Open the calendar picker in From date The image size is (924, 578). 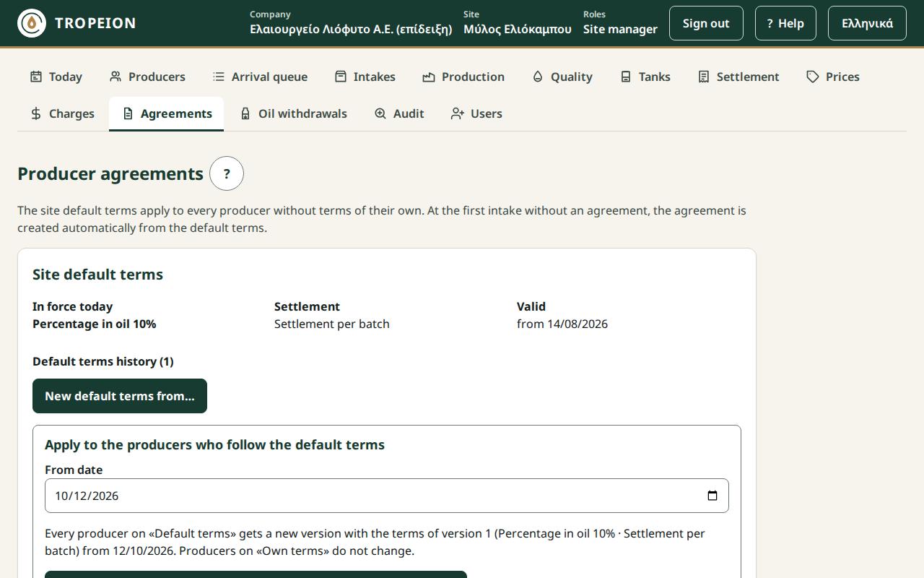pyautogui.click(x=712, y=496)
